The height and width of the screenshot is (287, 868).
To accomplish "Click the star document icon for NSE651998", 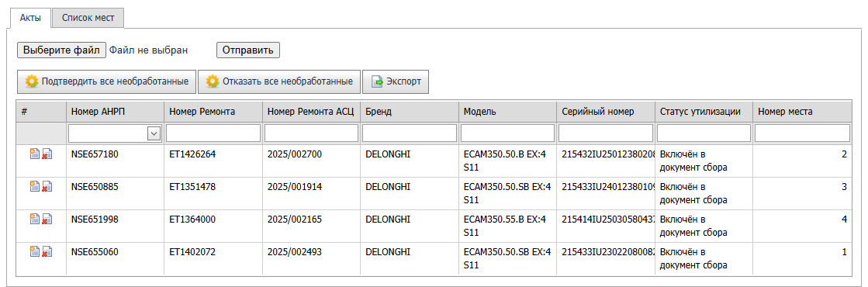I will coord(34,220).
